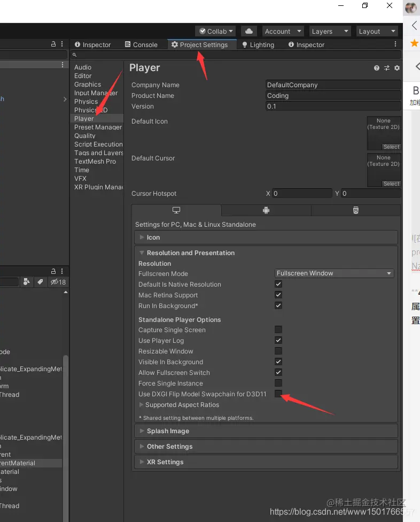The image size is (420, 522).
Task: Open the Account dropdown
Action: click(283, 32)
